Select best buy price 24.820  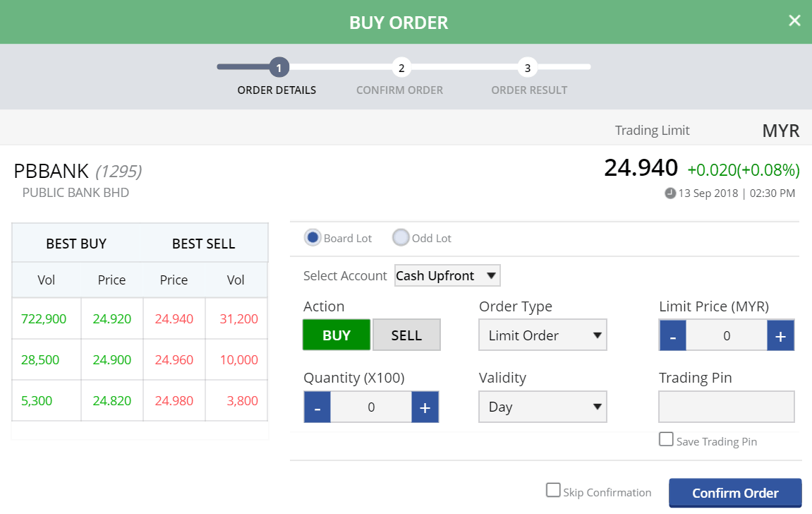point(112,400)
